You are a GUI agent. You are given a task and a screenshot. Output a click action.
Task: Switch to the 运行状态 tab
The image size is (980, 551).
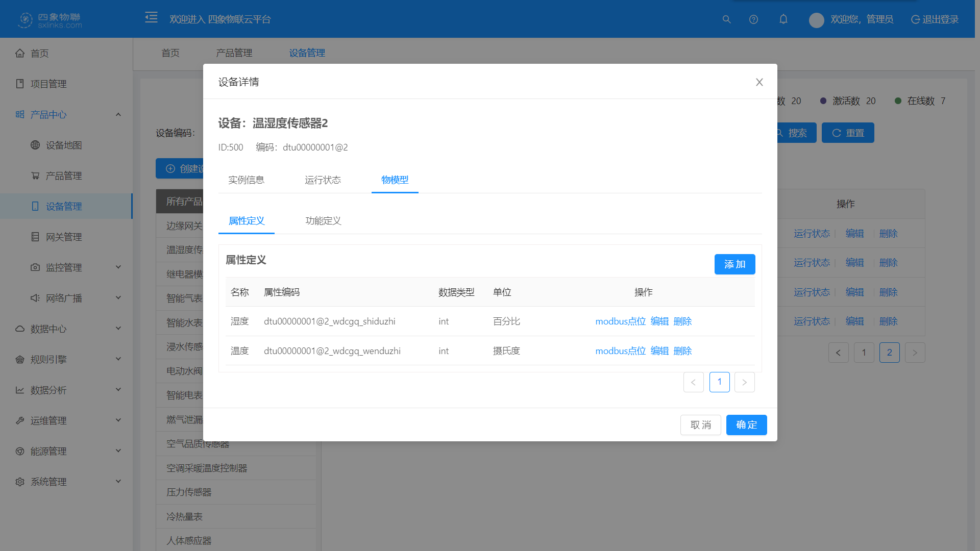[x=323, y=180]
